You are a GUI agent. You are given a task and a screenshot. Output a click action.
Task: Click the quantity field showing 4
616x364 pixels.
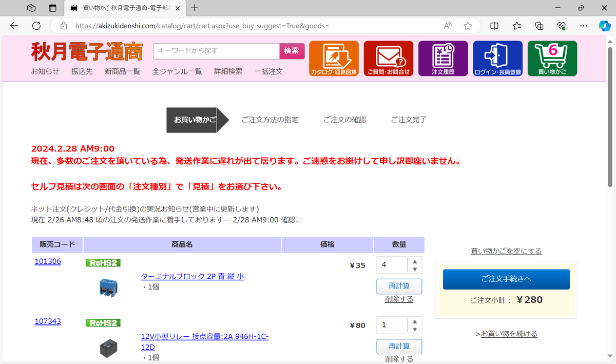click(x=393, y=265)
